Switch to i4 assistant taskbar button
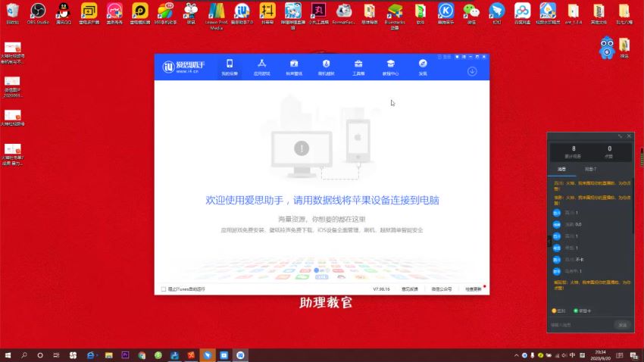Screen dimensions: 644x362 pos(240,355)
